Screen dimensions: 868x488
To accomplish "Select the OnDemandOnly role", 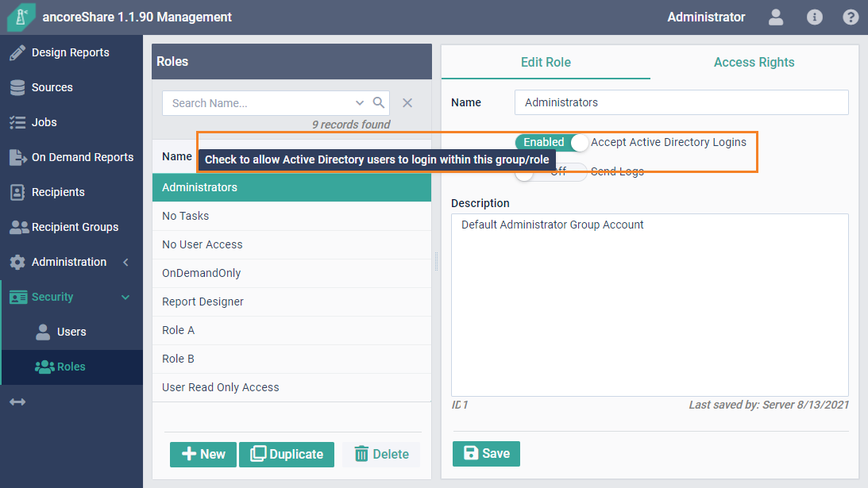I will [291, 273].
